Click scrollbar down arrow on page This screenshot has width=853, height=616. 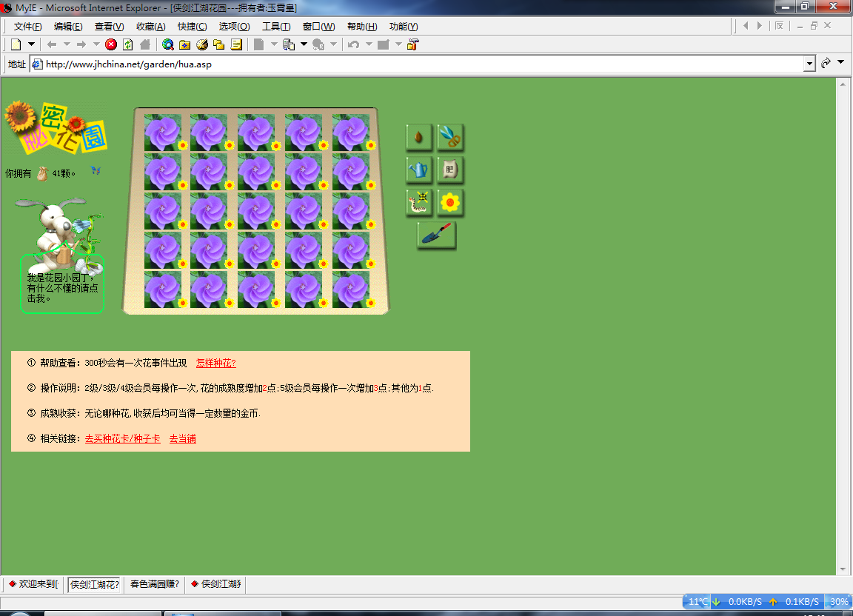pos(843,569)
